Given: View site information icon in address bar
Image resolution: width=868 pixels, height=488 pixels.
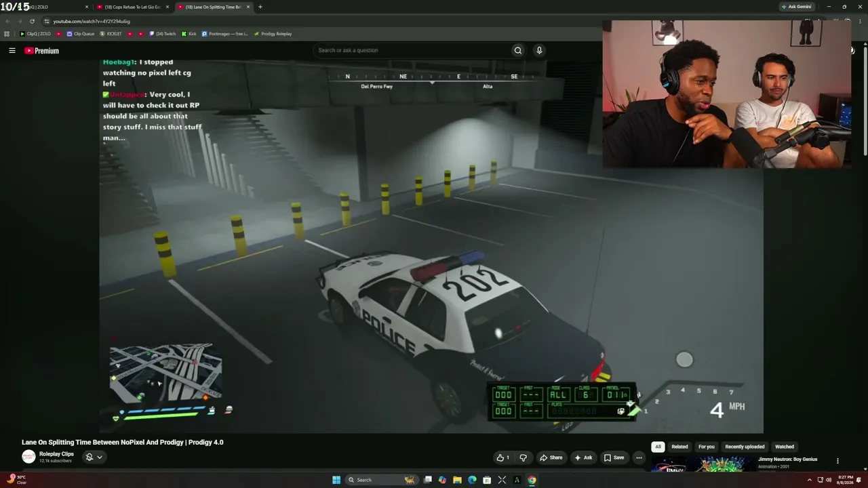Looking at the screenshot, I should tap(46, 21).
